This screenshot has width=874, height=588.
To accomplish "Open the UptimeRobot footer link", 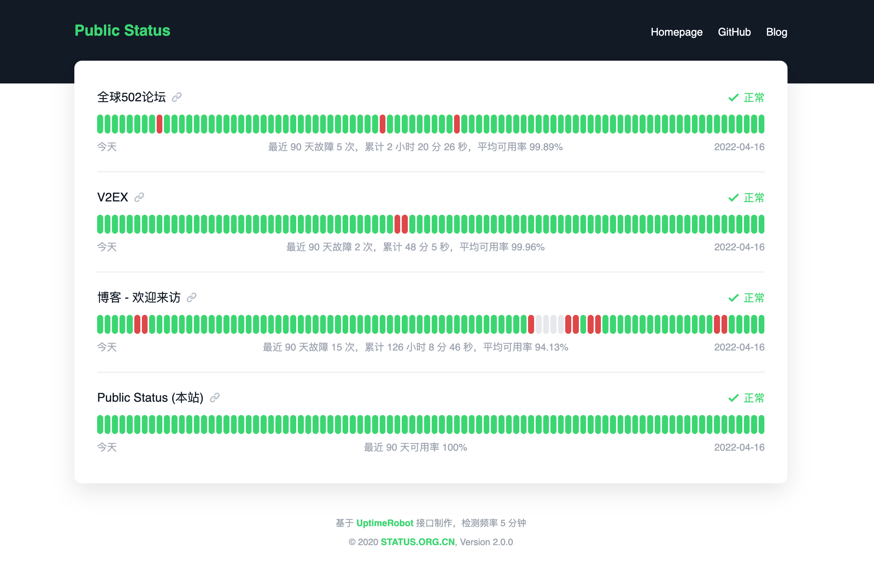I will pyautogui.click(x=384, y=523).
